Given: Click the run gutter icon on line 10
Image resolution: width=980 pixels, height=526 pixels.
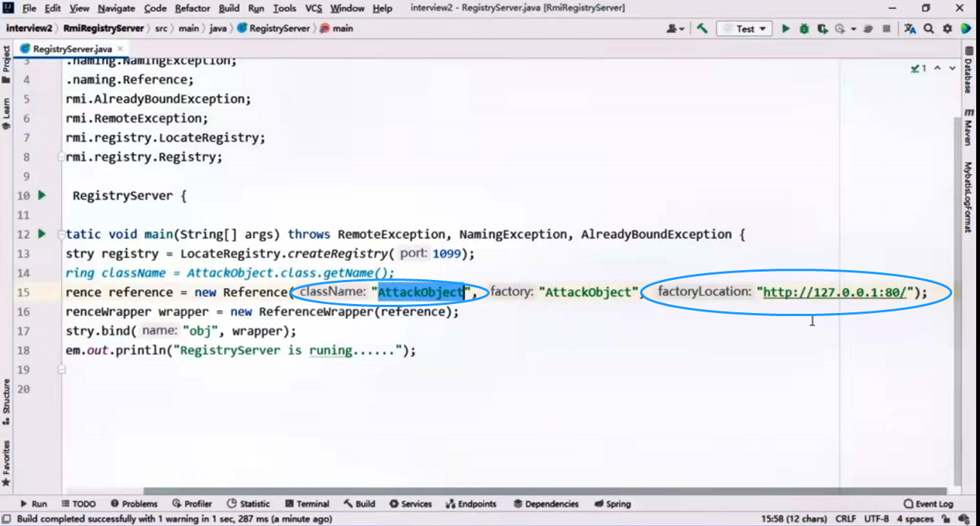Looking at the screenshot, I should click(x=42, y=195).
